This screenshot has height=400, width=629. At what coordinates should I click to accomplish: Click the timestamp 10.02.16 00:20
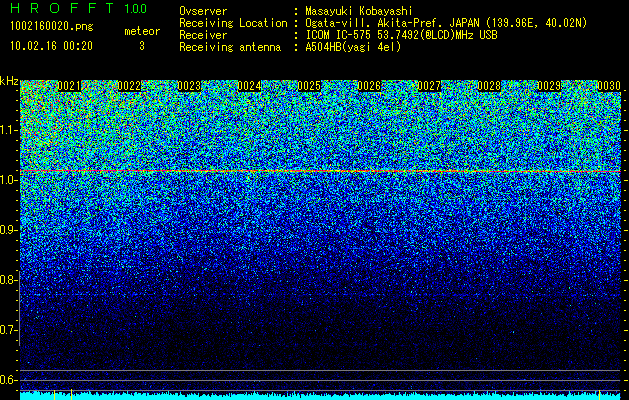(x=51, y=46)
